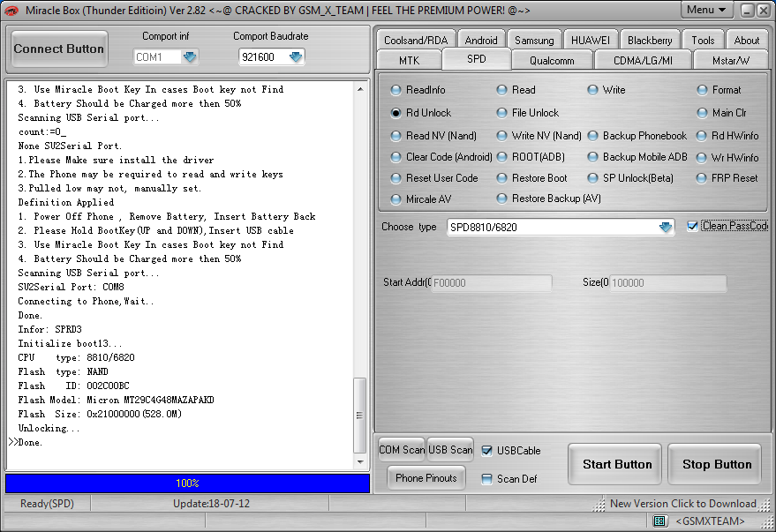
Task: Select the Backup Phonebook option
Action: 637,136
